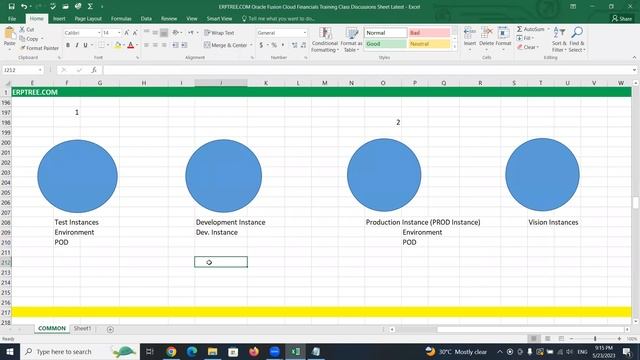The image size is (640, 360).
Task: Open Ribbon Display Options icon
Action: (573, 7)
